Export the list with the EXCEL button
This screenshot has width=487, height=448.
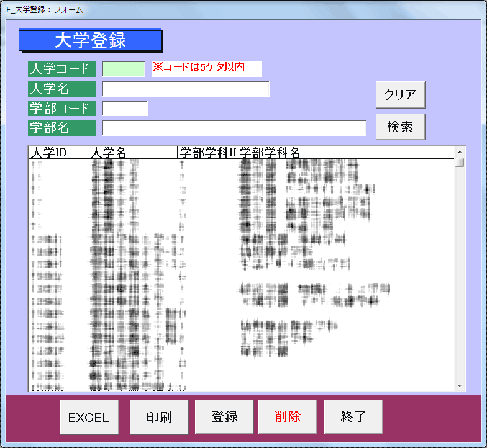tap(89, 417)
